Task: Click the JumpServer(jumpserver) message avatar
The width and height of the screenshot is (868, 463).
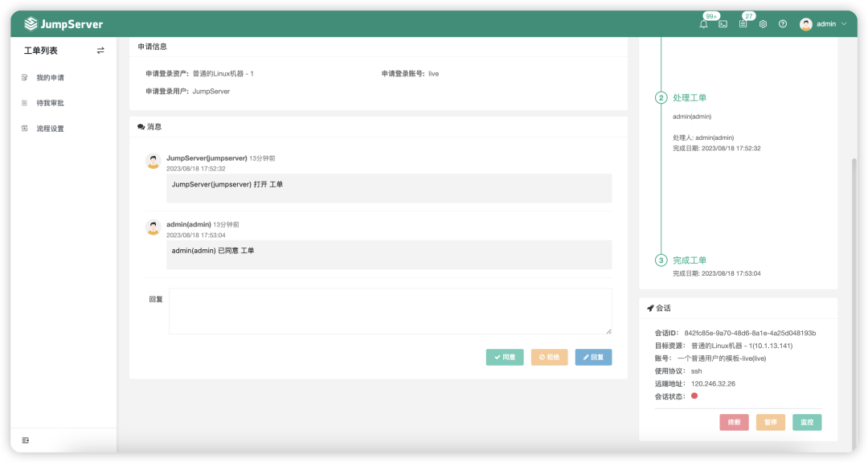Action: point(154,161)
